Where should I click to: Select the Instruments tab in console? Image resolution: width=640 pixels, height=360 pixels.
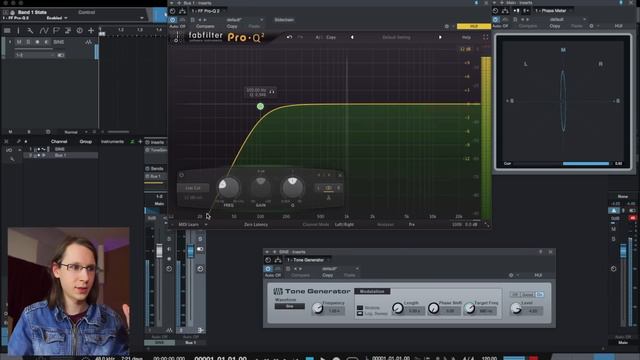(112, 142)
